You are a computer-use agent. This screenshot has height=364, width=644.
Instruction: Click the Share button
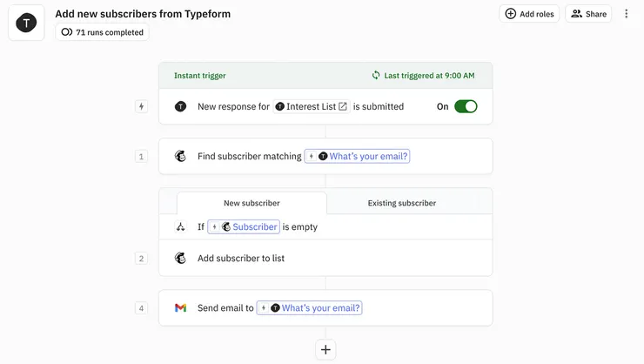coord(588,14)
